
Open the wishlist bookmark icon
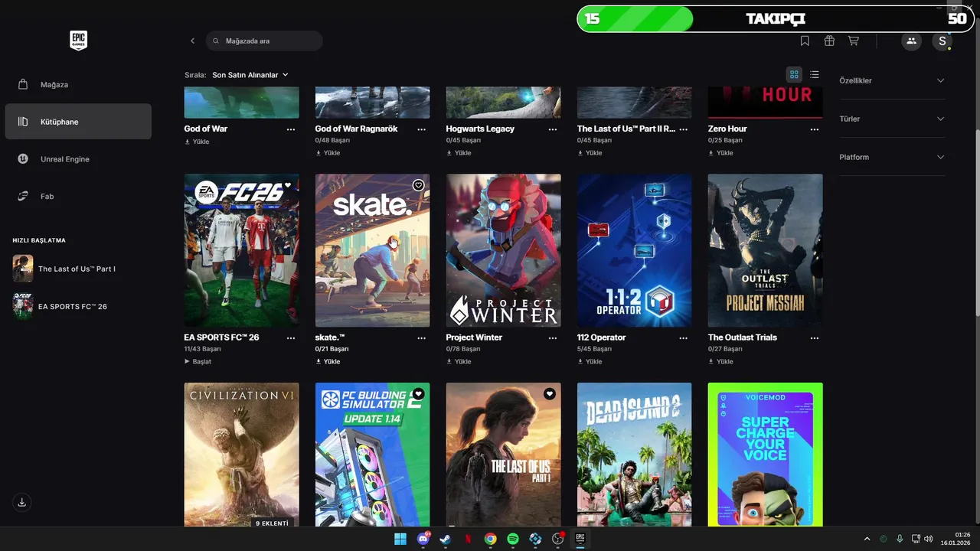coord(805,41)
